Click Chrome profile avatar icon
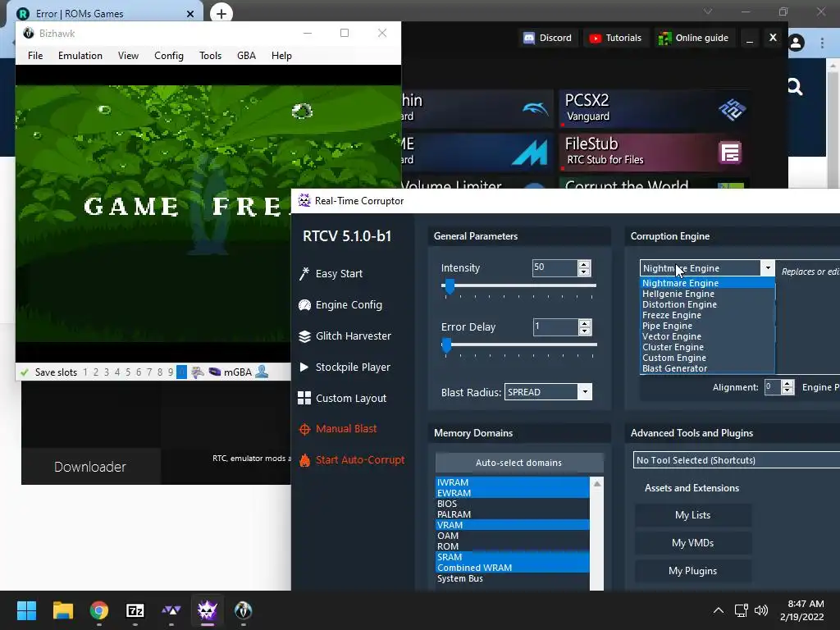This screenshot has height=630, width=840. [796, 43]
